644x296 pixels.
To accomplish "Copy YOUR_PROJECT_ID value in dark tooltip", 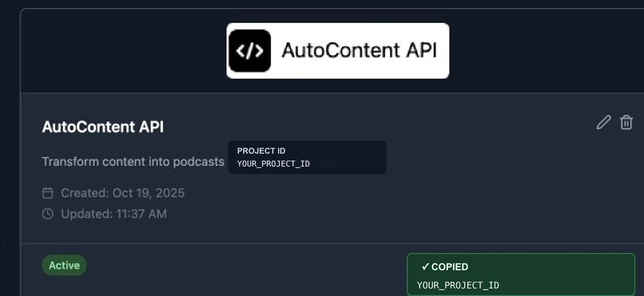I will pyautogui.click(x=274, y=164).
